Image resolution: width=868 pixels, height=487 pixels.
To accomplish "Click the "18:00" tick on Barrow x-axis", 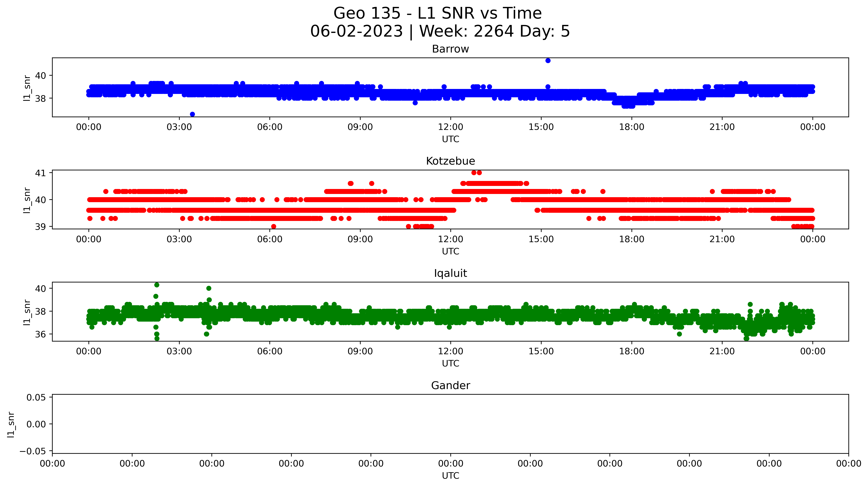I will (632, 127).
